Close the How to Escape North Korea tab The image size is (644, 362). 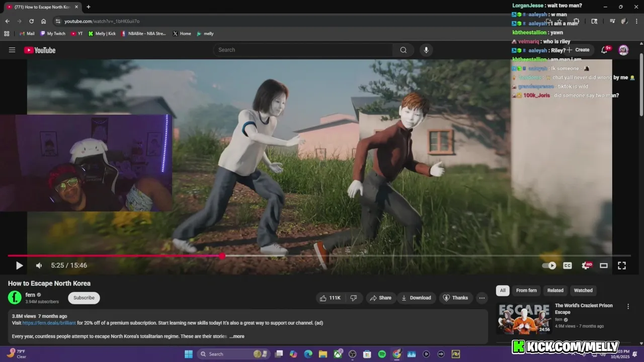76,7
